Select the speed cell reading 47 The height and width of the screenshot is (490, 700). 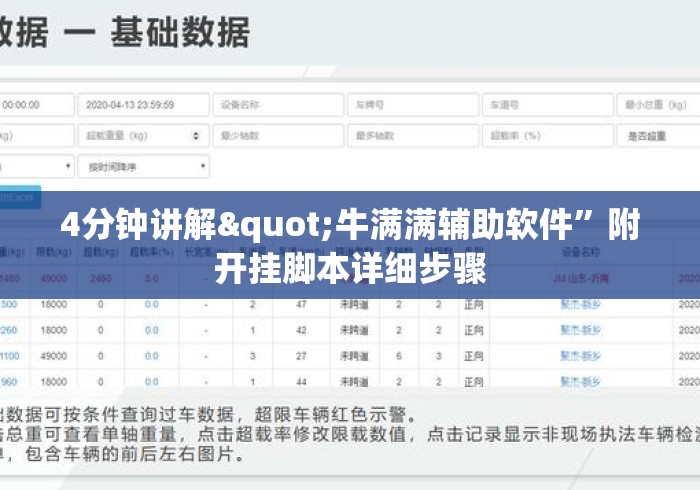pyautogui.click(x=301, y=304)
